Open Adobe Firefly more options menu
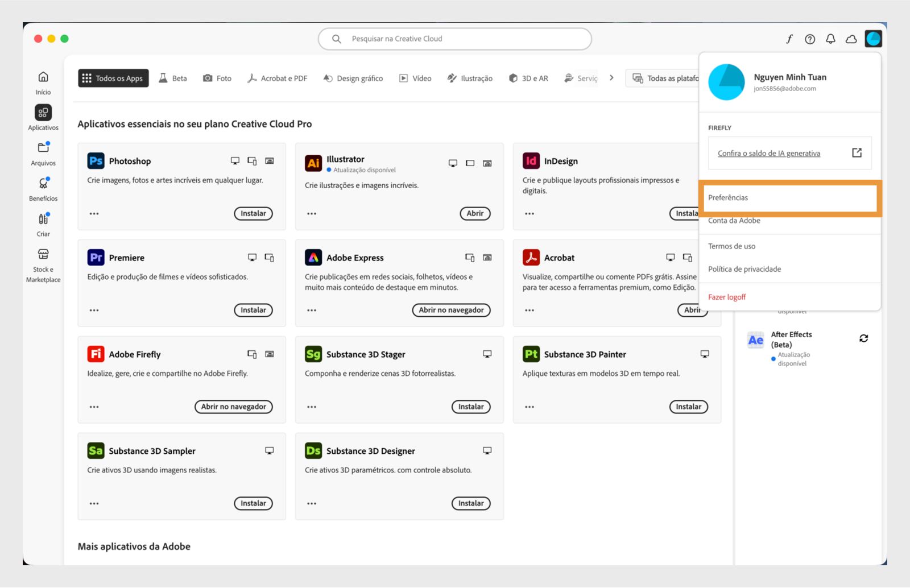Viewport: 910px width, 588px height. click(94, 407)
